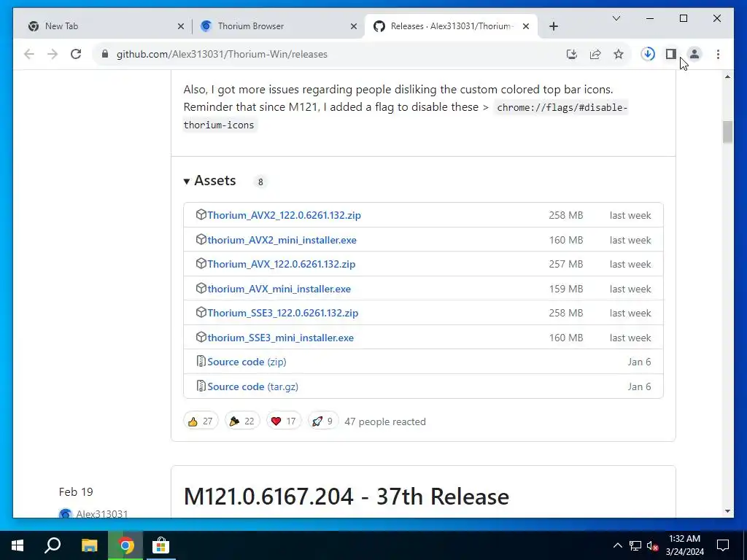
Task: Click the page vertical scrollbar thumb
Action: click(x=727, y=132)
